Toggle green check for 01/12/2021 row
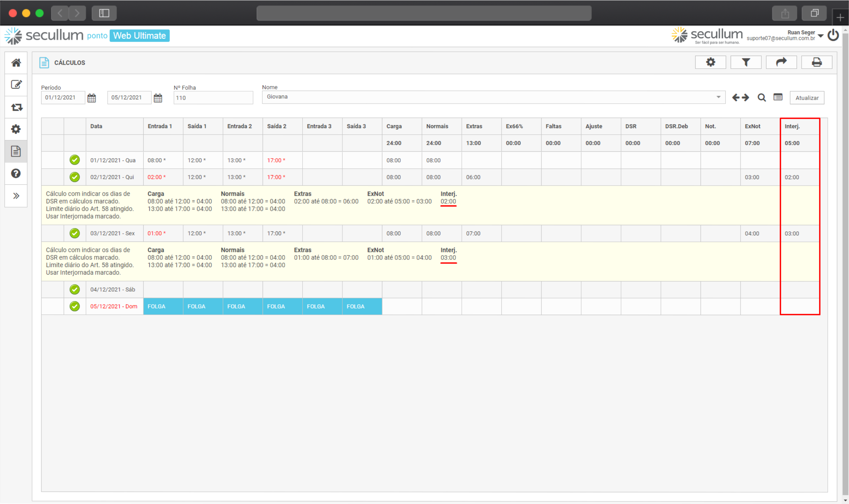This screenshot has width=849, height=504. pos(75,160)
